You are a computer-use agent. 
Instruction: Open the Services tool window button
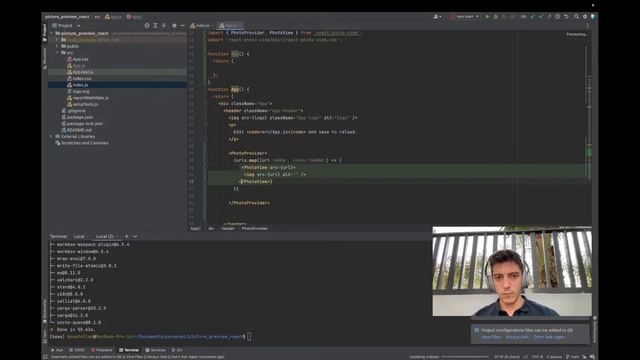(x=156, y=350)
